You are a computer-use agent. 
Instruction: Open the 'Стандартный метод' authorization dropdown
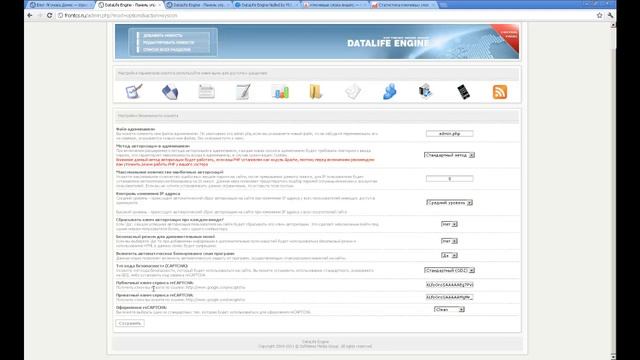tap(449, 155)
